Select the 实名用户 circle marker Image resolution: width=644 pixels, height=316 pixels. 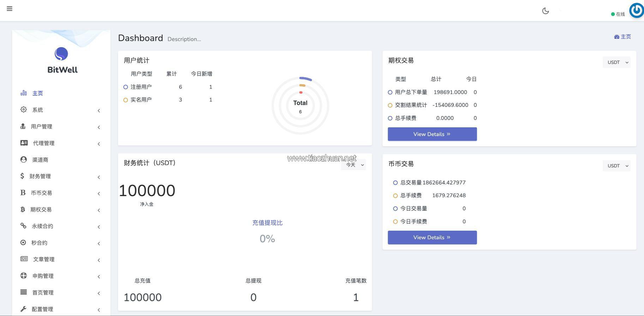tap(126, 100)
